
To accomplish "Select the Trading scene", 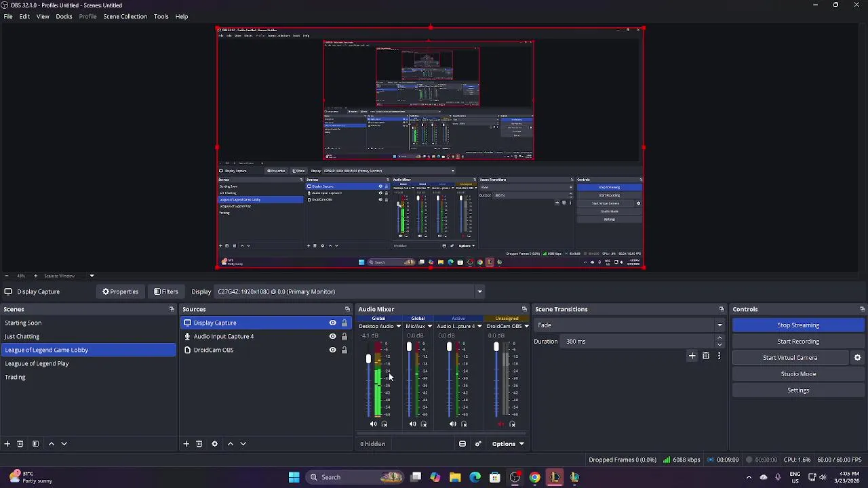I will pos(89,377).
